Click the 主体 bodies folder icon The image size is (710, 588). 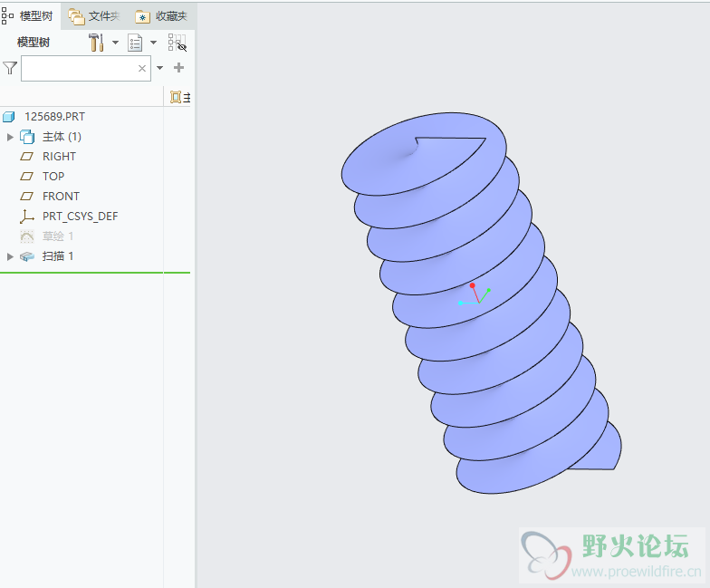[x=27, y=137]
